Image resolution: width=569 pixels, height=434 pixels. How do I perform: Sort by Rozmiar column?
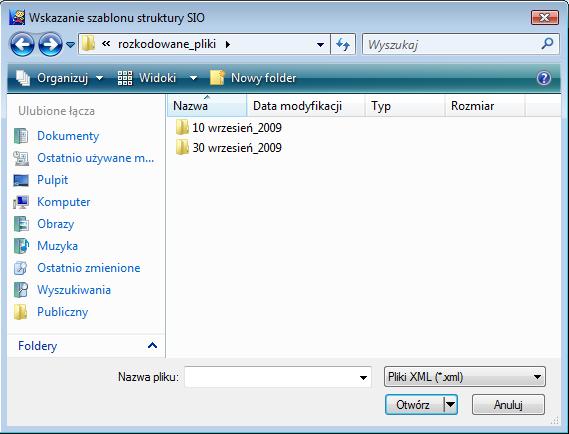coord(484,106)
